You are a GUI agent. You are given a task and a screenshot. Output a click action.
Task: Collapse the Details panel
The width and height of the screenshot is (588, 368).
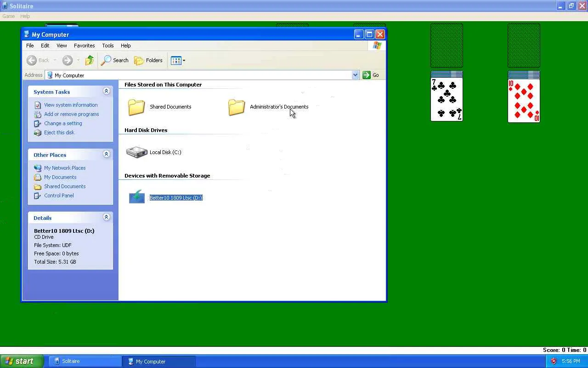pyautogui.click(x=106, y=217)
